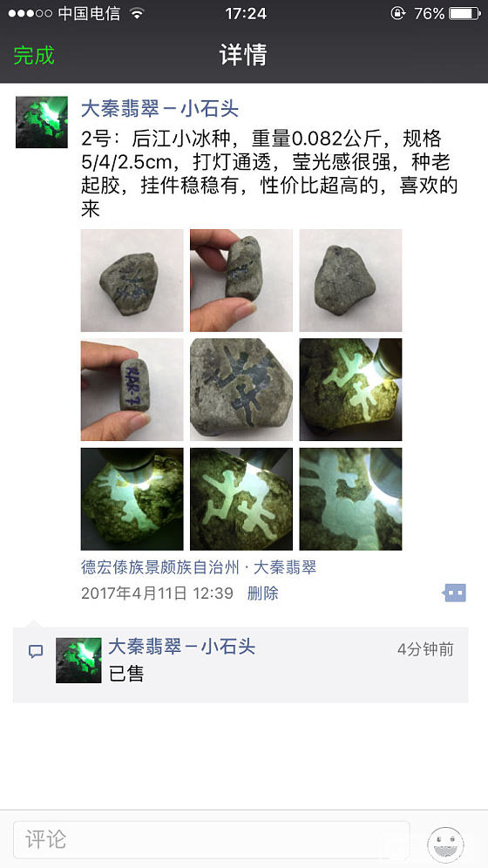
Task: Open last backlit jade photo in the grid
Action: click(351, 498)
